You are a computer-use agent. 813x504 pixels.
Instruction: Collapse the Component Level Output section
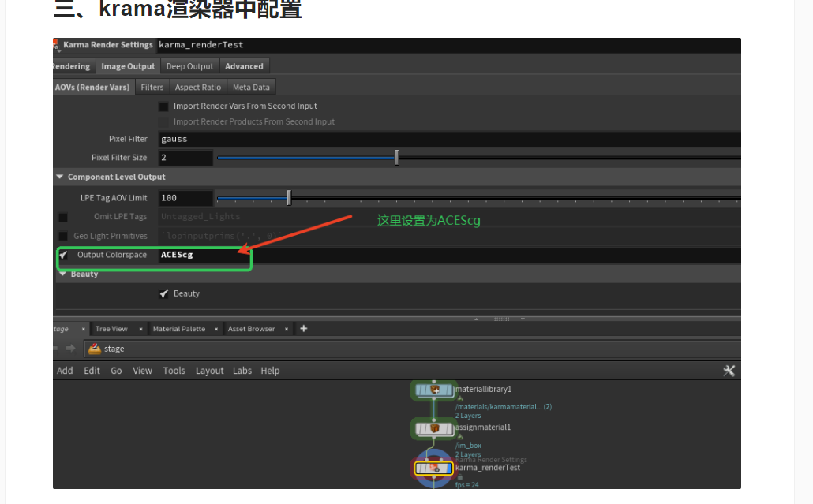coord(60,177)
